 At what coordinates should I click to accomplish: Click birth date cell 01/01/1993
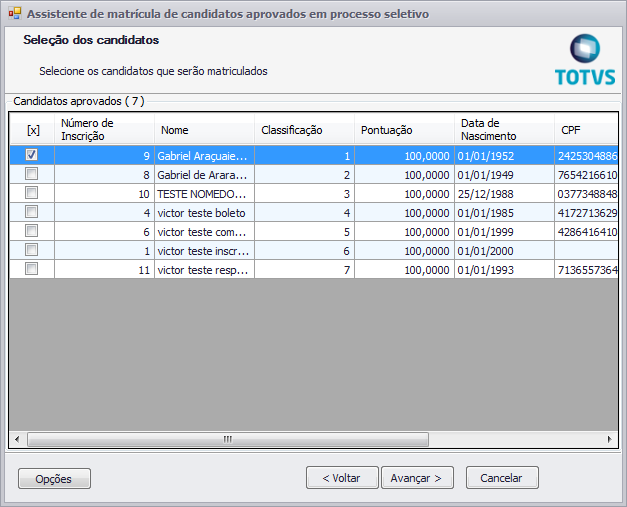coord(504,270)
